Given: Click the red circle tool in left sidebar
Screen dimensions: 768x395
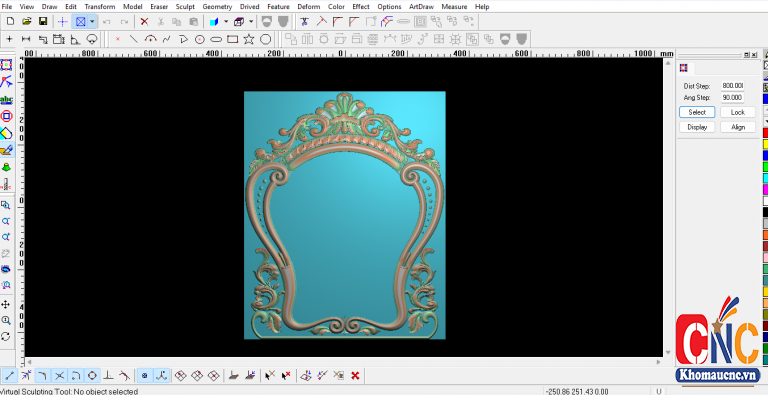Looking at the screenshot, I should [6, 116].
